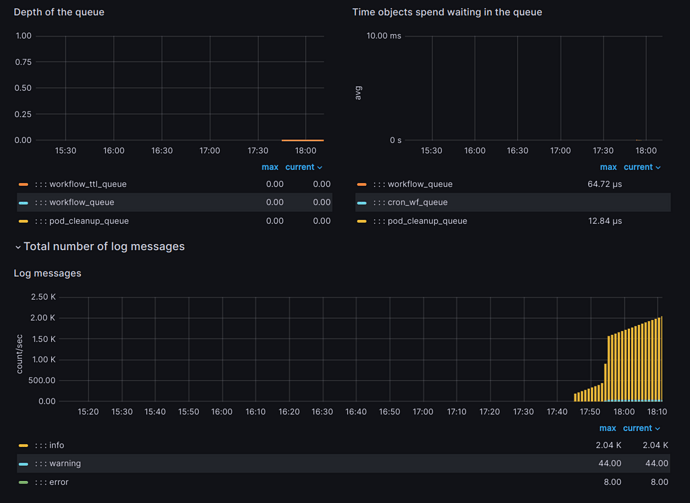The height and width of the screenshot is (503, 690).
Task: Open the Log messages panel title
Action: (x=48, y=273)
